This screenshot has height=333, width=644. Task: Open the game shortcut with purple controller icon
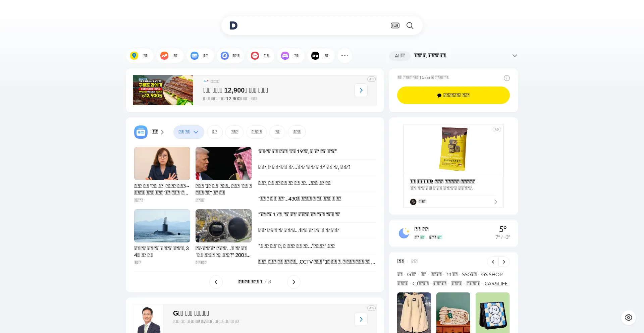[290, 56]
